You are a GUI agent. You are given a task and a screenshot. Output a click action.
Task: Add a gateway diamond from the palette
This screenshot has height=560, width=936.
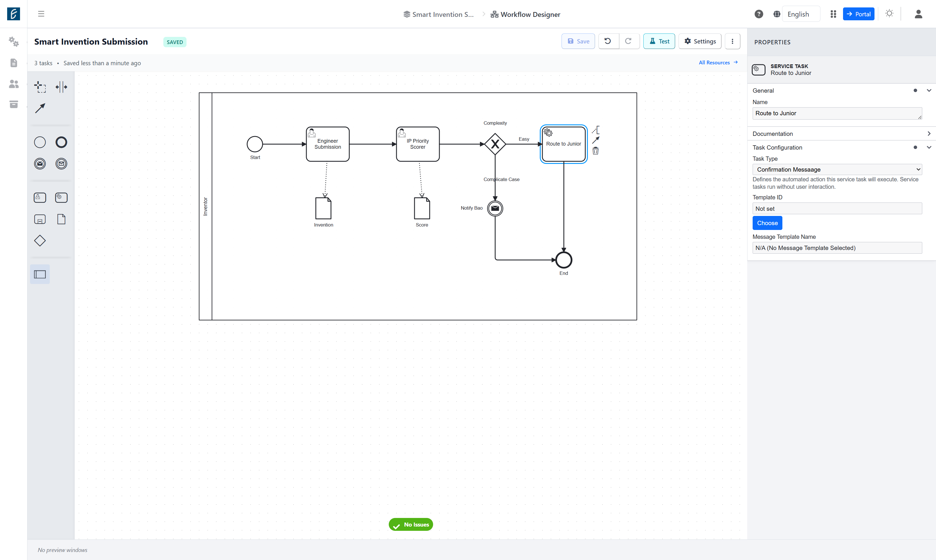tap(40, 240)
